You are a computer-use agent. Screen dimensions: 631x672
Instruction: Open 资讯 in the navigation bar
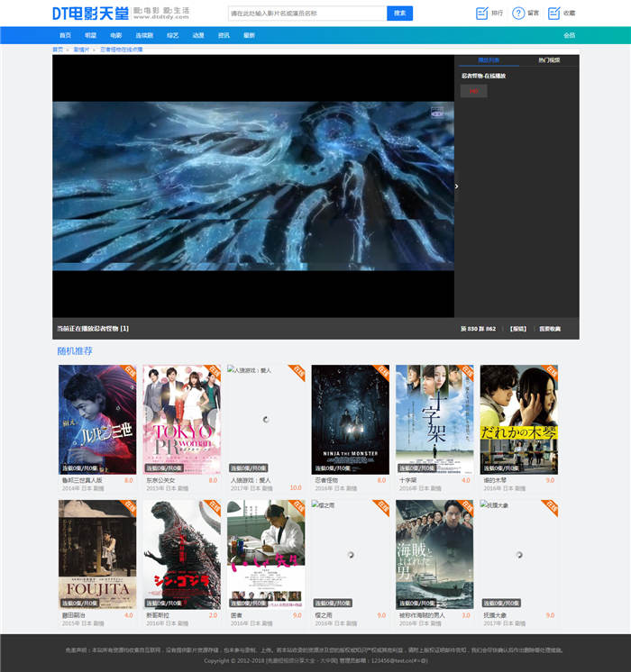click(224, 35)
